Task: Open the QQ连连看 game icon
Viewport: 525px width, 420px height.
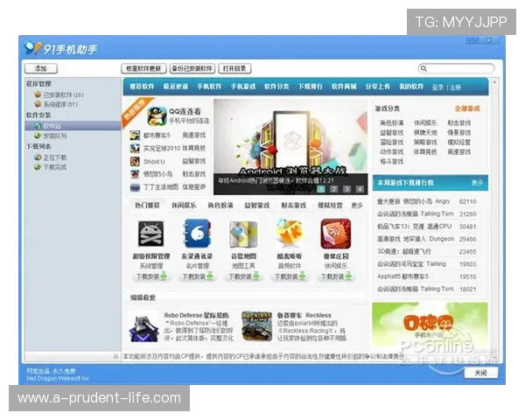Action: click(x=156, y=115)
